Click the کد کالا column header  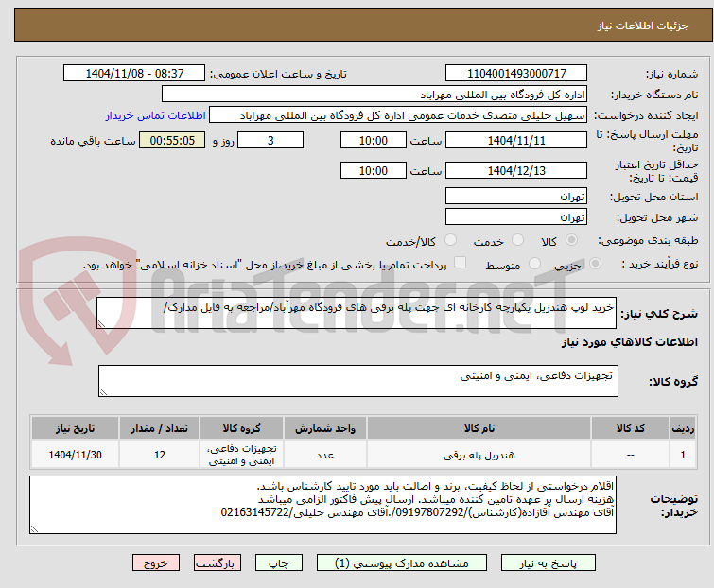pyautogui.click(x=630, y=428)
